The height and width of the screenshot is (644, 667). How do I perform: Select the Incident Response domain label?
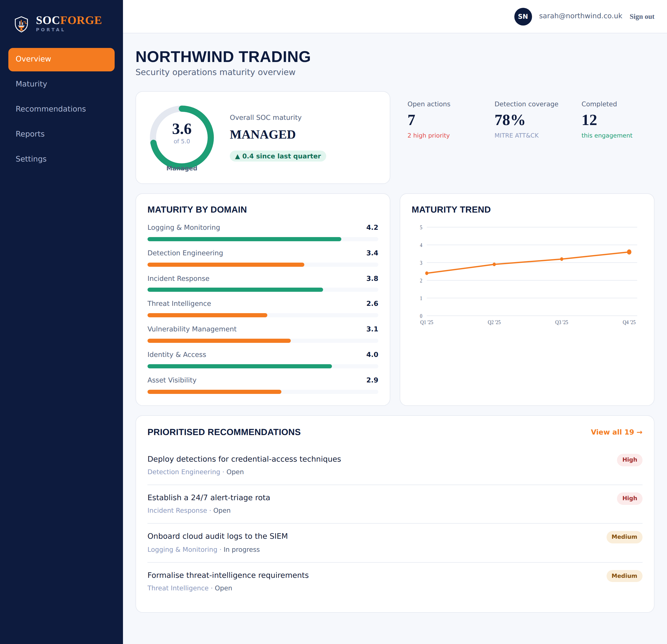click(178, 278)
